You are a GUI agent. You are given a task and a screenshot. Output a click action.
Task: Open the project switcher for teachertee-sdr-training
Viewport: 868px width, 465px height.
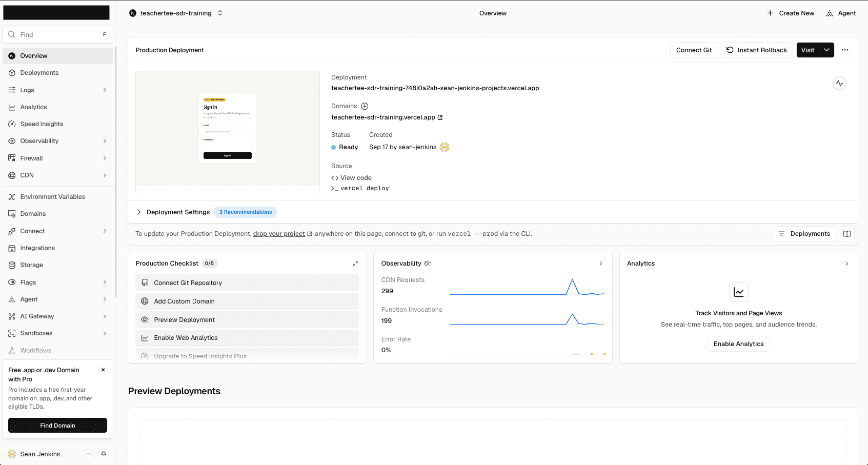click(176, 13)
